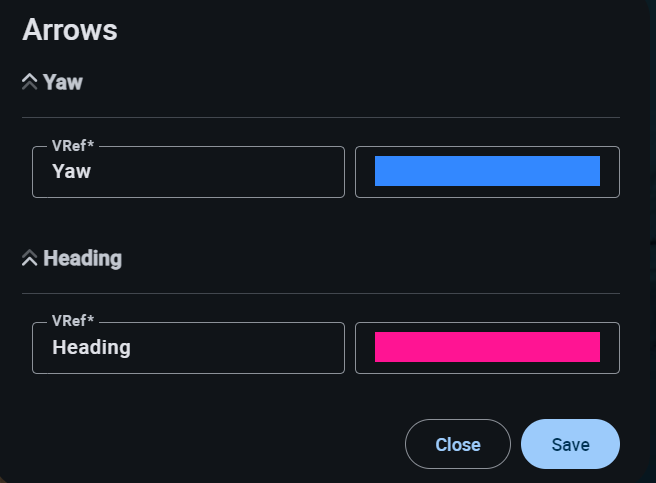
Task: Select the VRef* label above Heading
Action: coord(72,322)
